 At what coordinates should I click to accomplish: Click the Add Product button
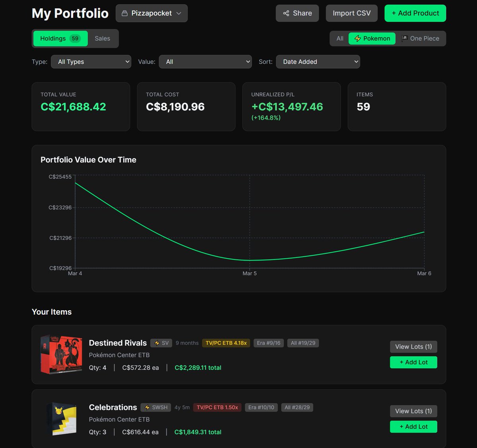(x=415, y=14)
